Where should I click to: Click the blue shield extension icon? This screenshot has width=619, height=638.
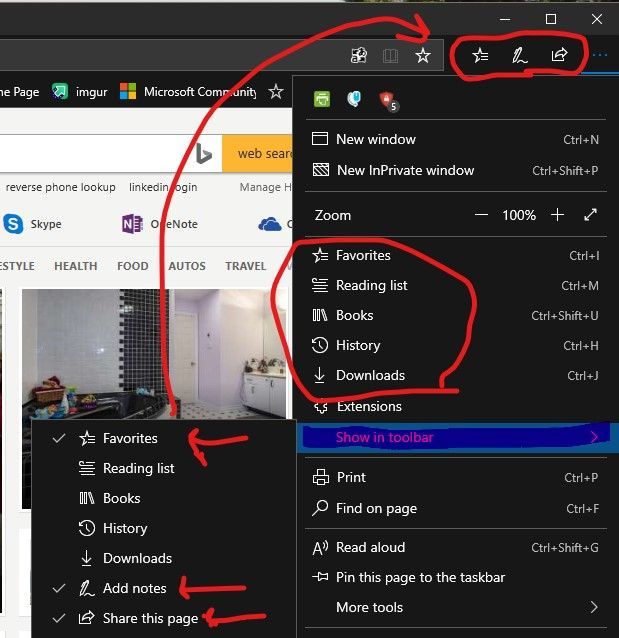pyautogui.click(x=354, y=99)
